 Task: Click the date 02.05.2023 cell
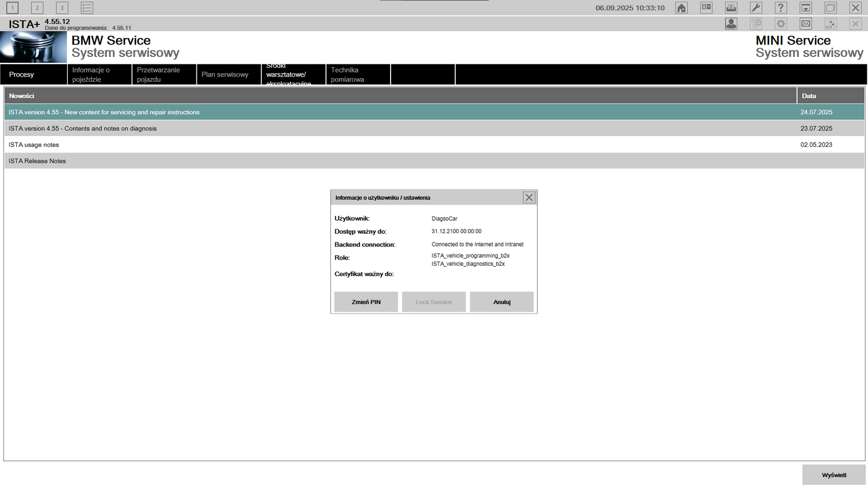point(816,145)
